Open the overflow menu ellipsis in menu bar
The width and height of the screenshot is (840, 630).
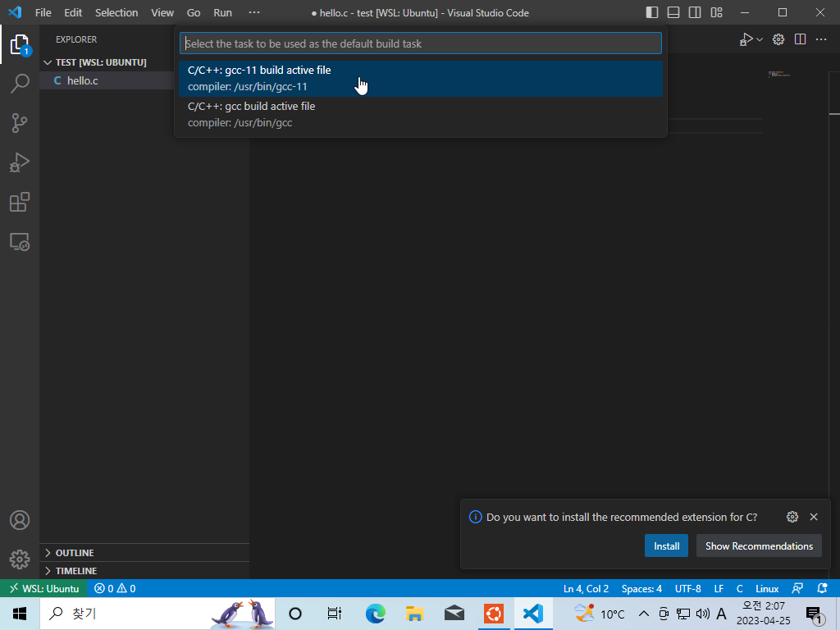(254, 12)
